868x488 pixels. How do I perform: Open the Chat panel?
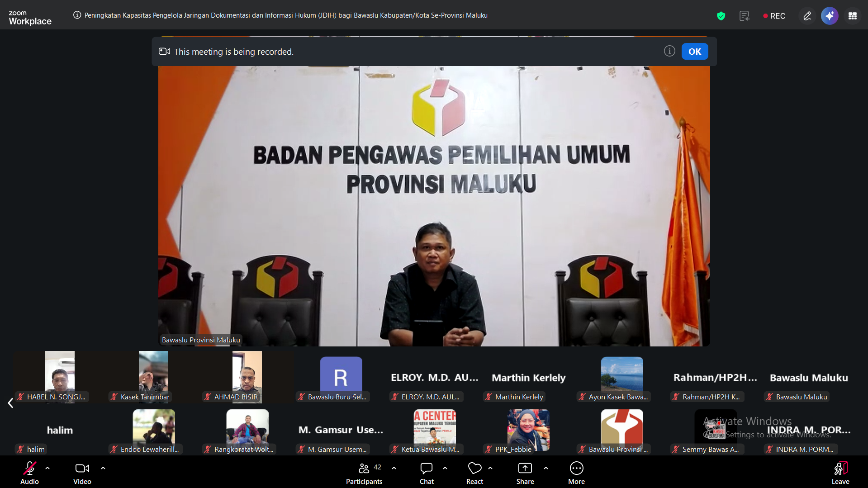click(427, 473)
